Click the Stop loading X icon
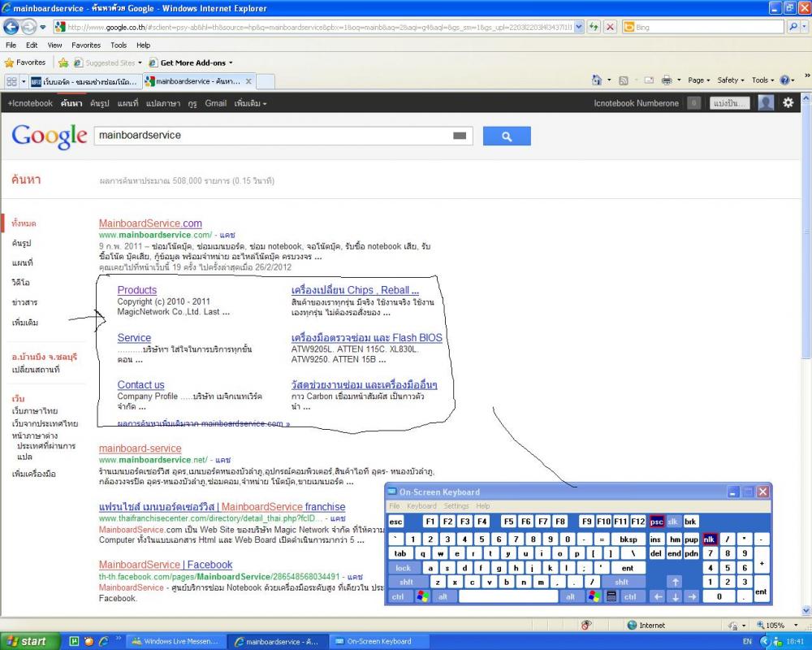The image size is (812, 650). click(611, 27)
